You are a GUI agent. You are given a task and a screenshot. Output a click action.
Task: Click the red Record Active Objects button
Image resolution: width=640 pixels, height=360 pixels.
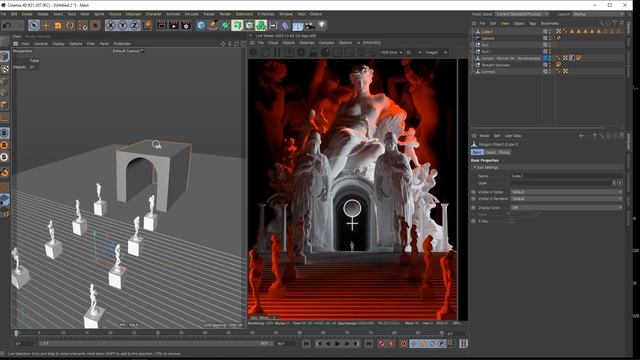click(x=381, y=344)
